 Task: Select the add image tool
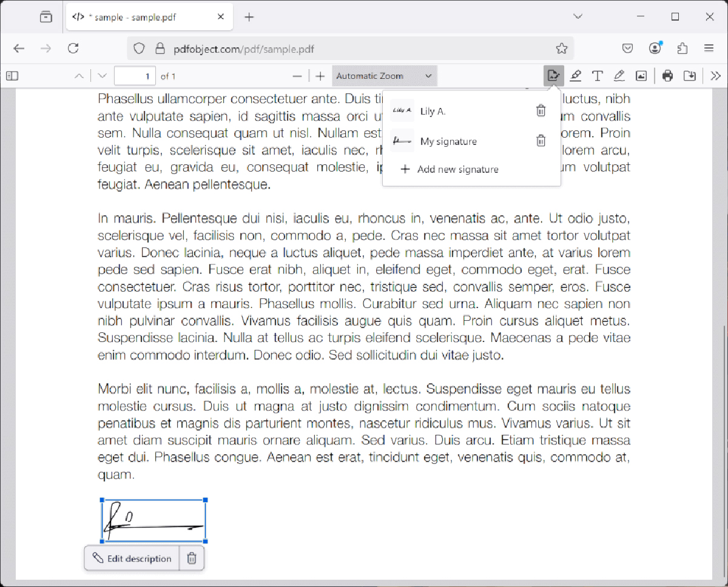[x=641, y=75]
